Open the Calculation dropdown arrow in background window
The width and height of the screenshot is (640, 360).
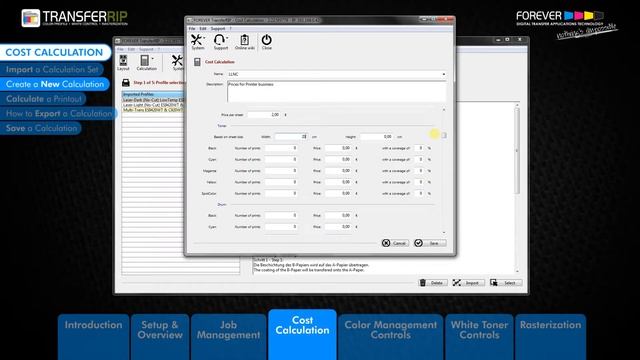(x=153, y=58)
